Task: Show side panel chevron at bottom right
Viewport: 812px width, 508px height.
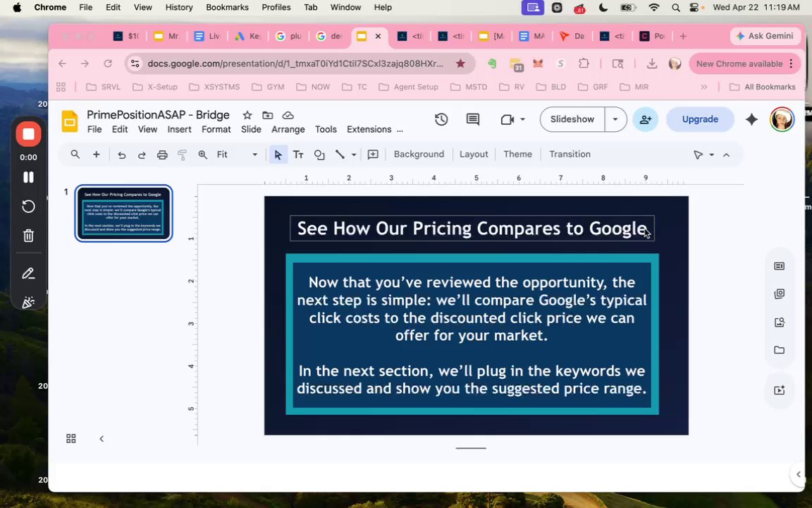Action: pos(798,474)
